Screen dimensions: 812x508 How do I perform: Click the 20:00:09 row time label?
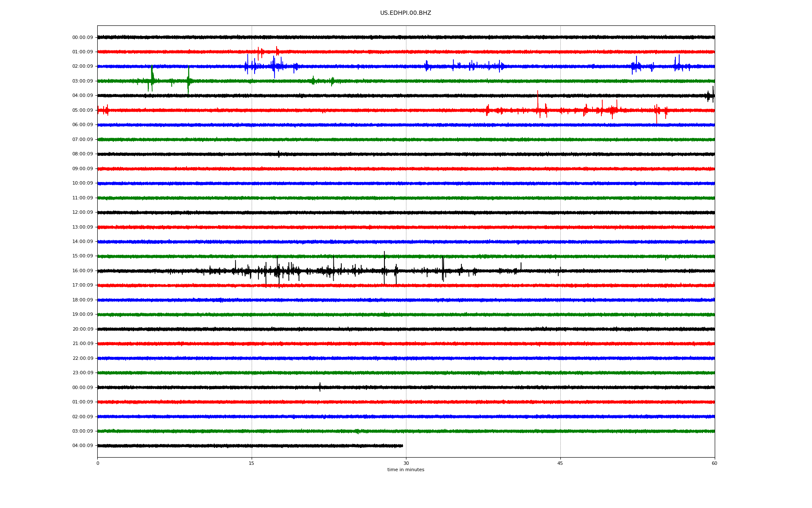(82, 329)
